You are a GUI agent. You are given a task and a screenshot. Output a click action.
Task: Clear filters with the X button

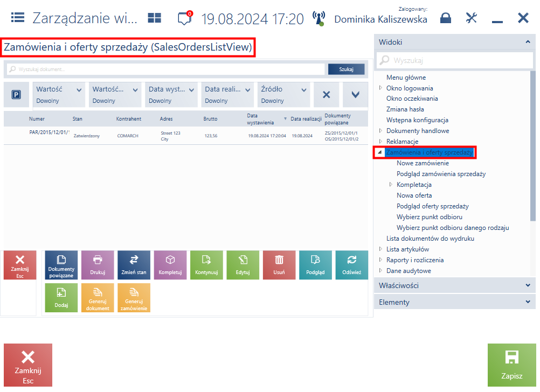click(327, 94)
